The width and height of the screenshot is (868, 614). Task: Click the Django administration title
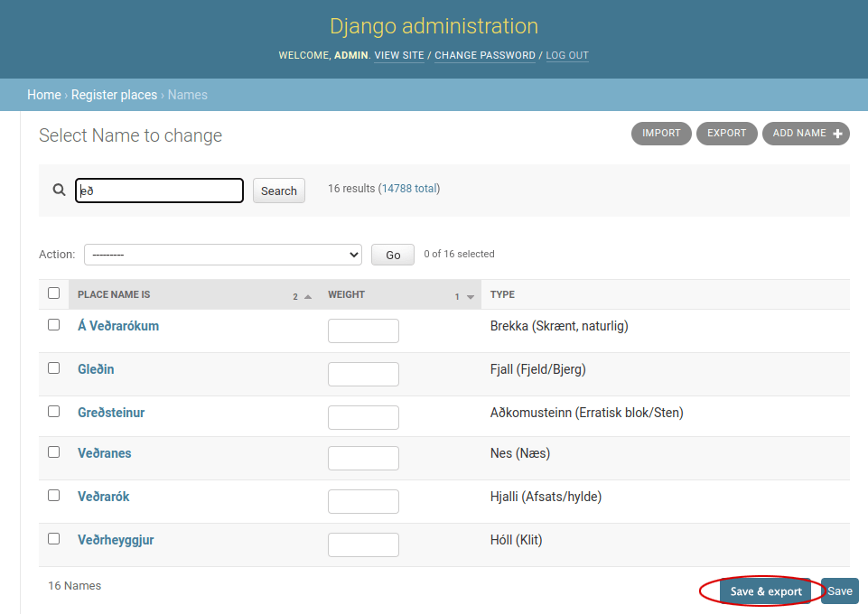pos(434,26)
